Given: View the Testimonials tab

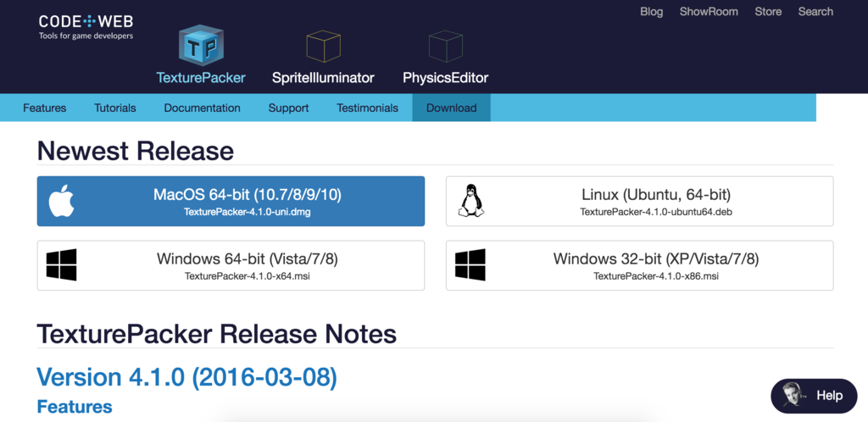Looking at the screenshot, I should 368,108.
